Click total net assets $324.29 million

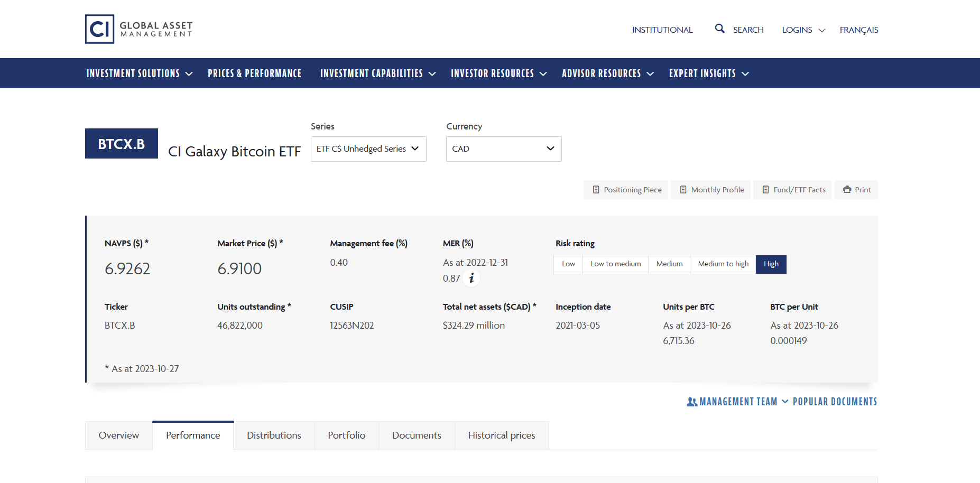click(474, 326)
